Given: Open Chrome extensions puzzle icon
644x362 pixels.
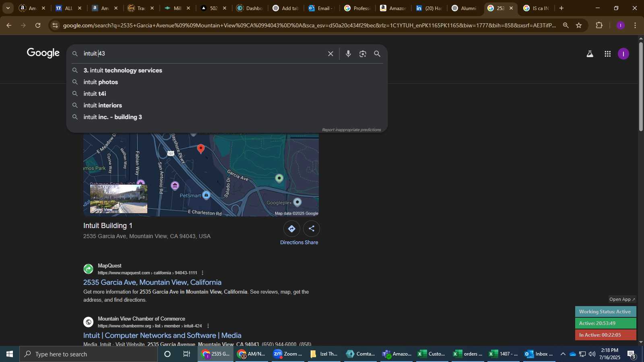Looking at the screenshot, I should (599, 25).
